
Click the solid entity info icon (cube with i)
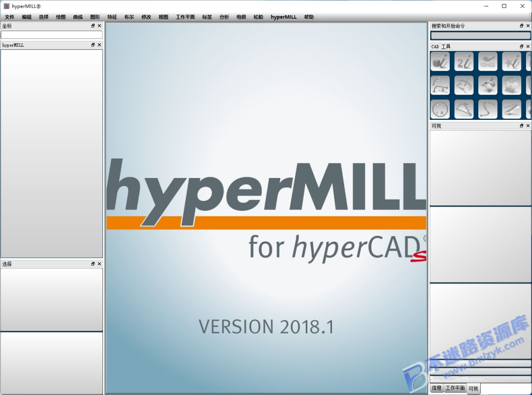[x=440, y=62]
